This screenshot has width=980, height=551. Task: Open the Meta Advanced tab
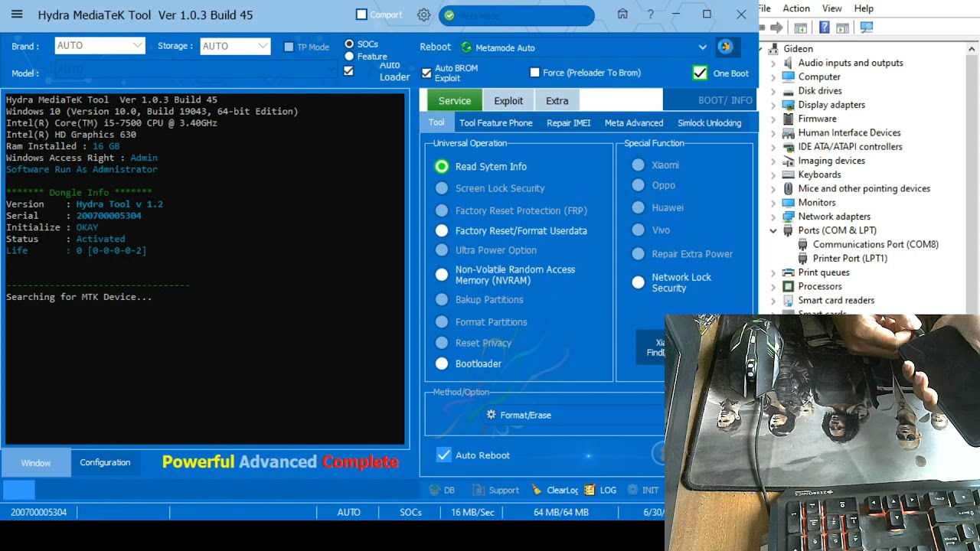634,122
